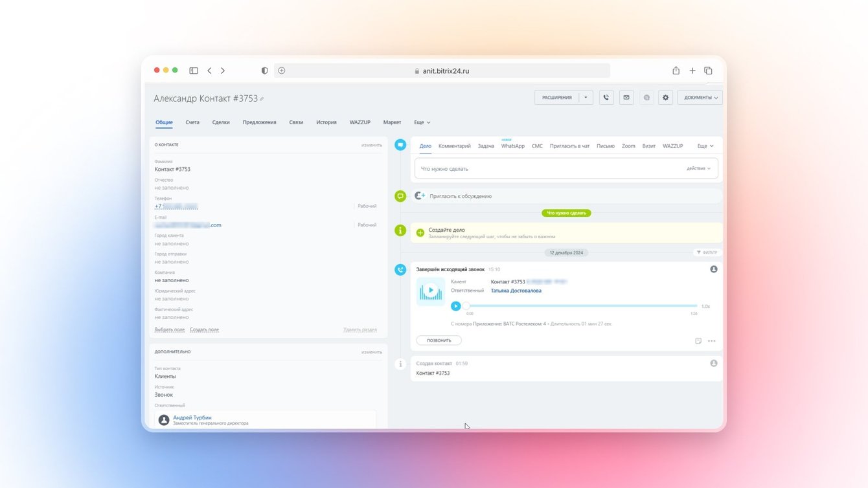Screen dimensions: 868x488
Task: Open Андрей Турбин's profile link
Action: click(x=192, y=417)
